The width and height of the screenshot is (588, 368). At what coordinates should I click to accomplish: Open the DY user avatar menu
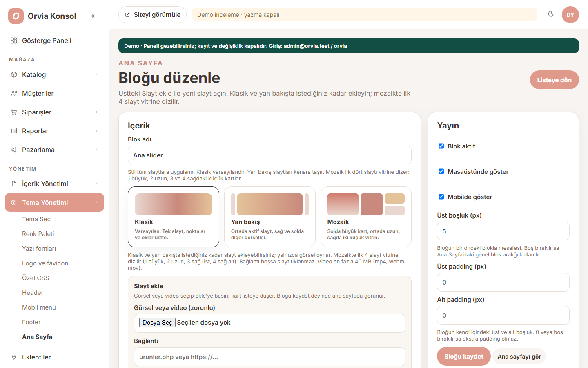point(570,15)
